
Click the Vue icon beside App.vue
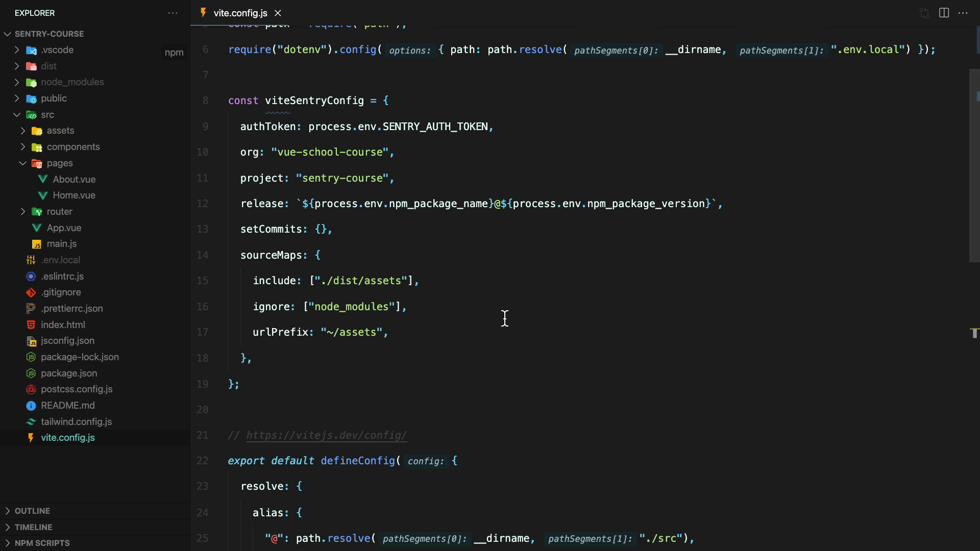37,228
